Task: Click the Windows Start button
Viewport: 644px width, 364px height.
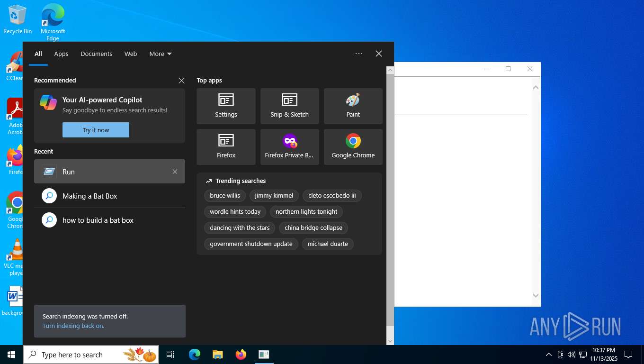Action: tap(11, 355)
